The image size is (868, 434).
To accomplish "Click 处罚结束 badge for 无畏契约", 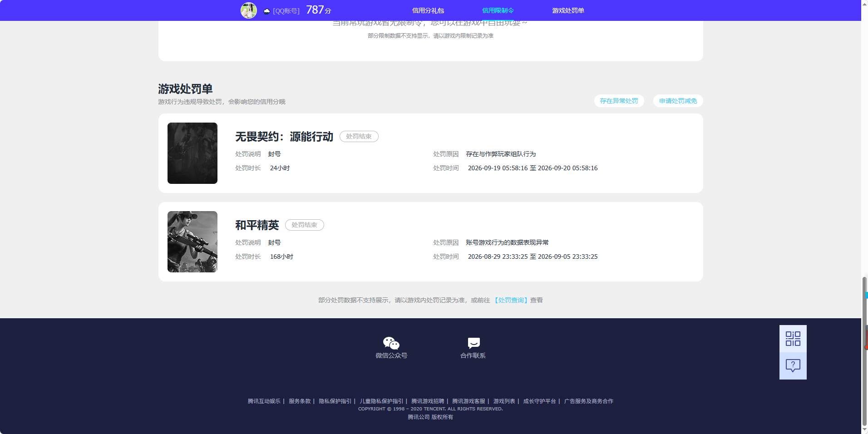I will (x=359, y=136).
